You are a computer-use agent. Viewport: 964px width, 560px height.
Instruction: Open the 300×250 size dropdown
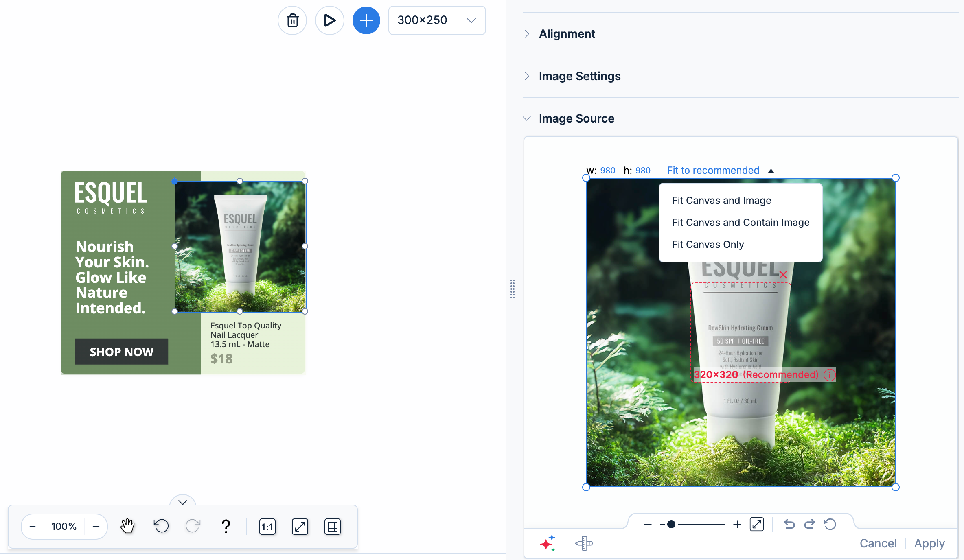[x=437, y=20]
